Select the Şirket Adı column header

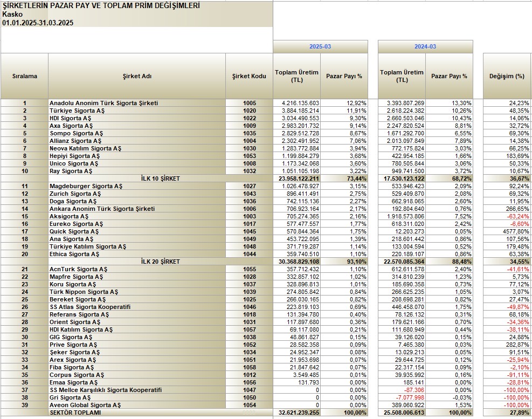[x=137, y=76]
